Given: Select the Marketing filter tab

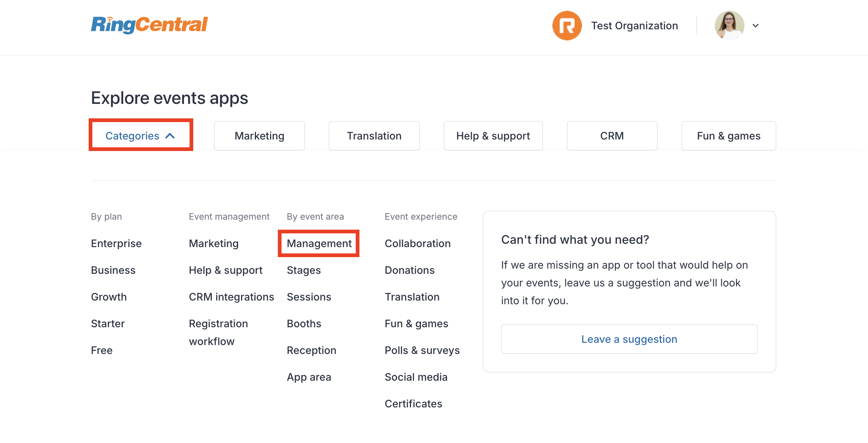Looking at the screenshot, I should coord(259,136).
